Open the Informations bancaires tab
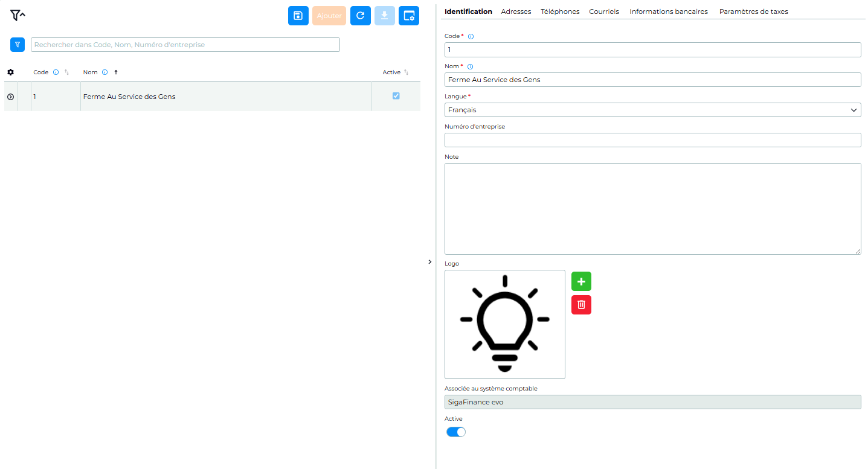868x469 pixels. tap(669, 11)
